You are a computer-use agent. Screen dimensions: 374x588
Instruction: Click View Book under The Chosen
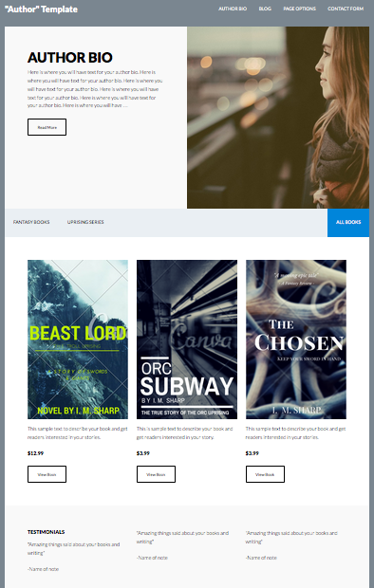tap(265, 474)
